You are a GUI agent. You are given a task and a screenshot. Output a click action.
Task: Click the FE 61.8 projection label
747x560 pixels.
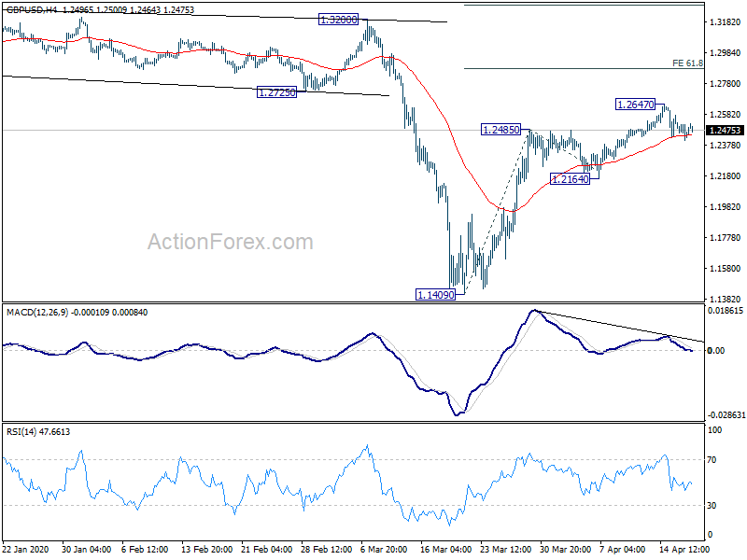(x=687, y=63)
